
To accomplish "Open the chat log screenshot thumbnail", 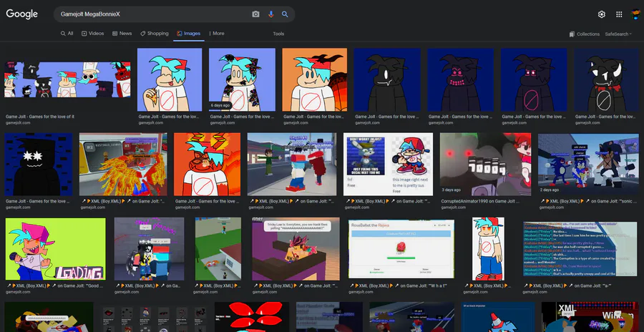I will tap(580, 249).
